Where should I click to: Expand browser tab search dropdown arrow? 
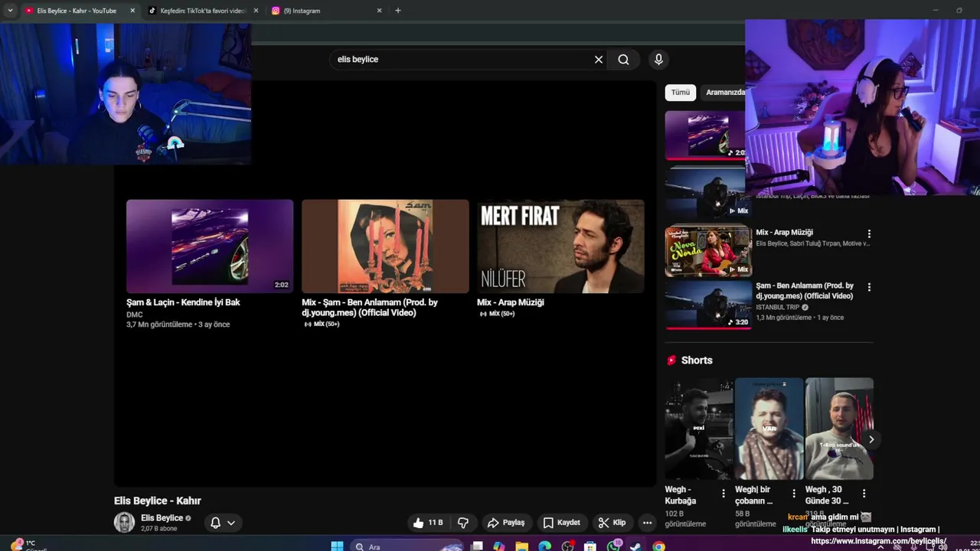pos(10,11)
